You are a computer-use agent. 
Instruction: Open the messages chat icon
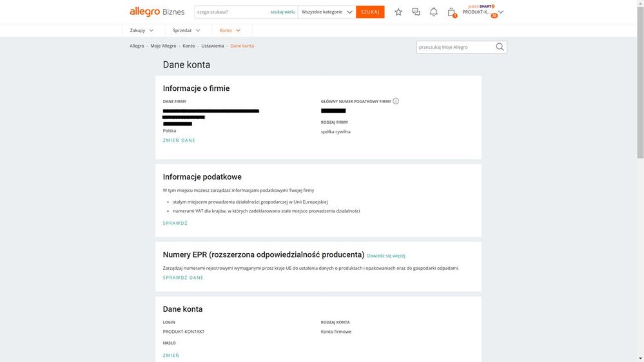tap(416, 12)
